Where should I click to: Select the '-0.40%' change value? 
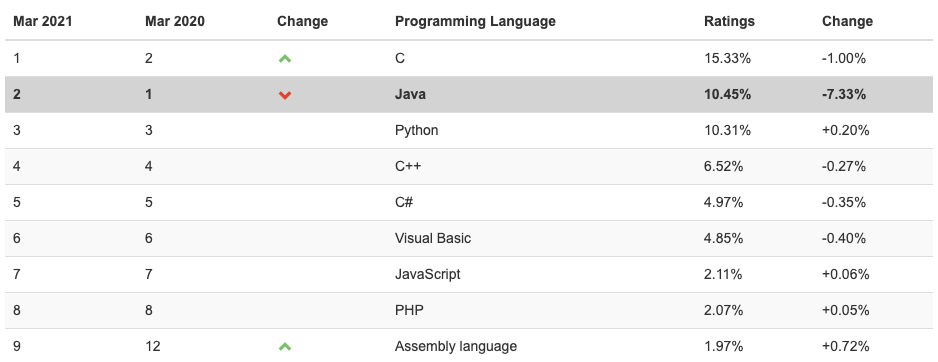point(844,238)
